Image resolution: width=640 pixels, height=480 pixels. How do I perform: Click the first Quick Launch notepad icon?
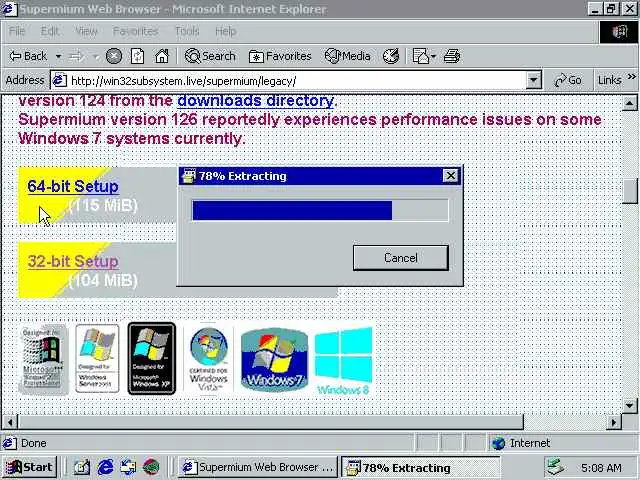[x=82, y=467]
